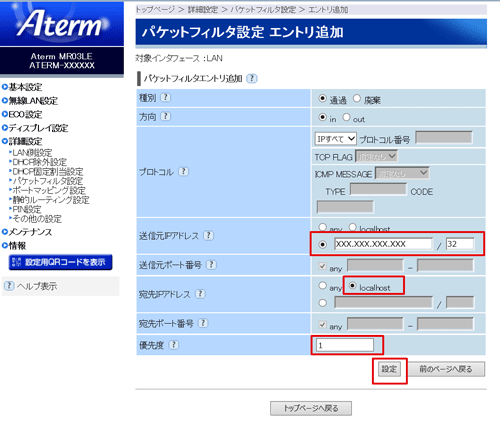Click source subnet mask field showing 32
The image size is (500, 432).
[460, 244]
